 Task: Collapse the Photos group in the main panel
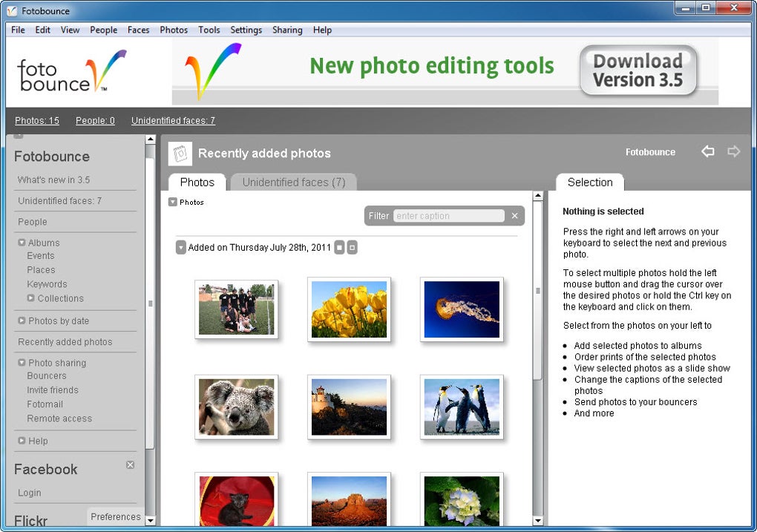[173, 202]
